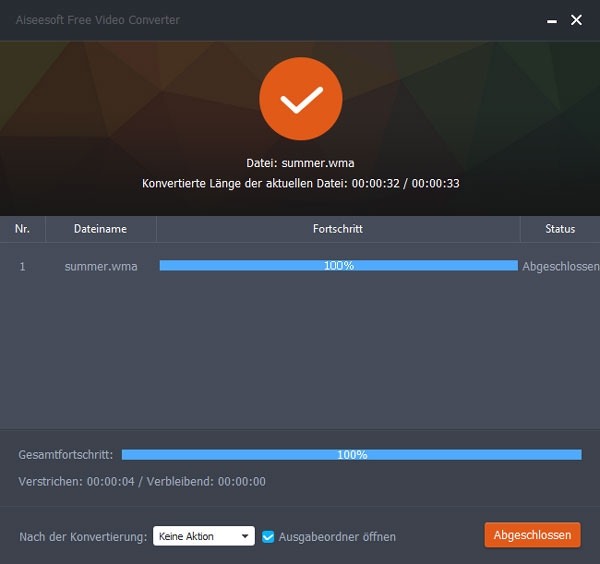Viewport: 600px width, 564px height.
Task: Open the Keine Aktion dropdown
Action: point(203,537)
